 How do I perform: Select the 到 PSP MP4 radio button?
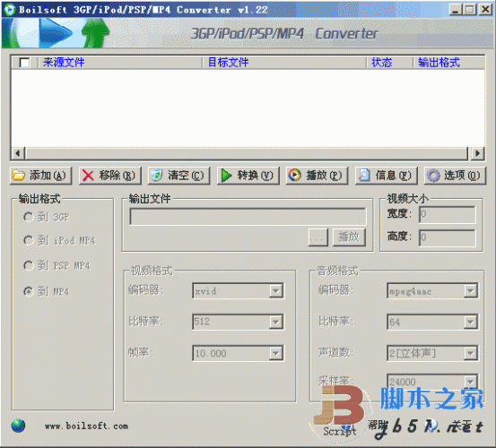pos(29,265)
